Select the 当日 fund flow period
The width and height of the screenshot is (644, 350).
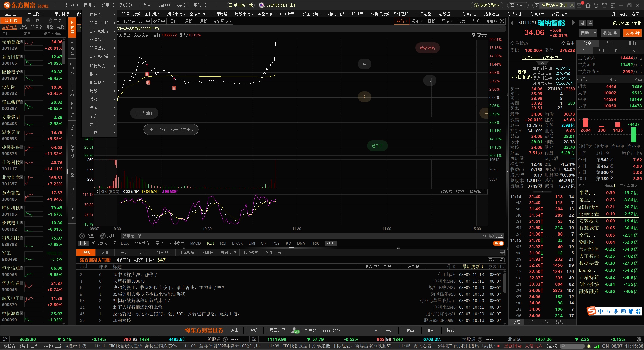tap(585, 50)
